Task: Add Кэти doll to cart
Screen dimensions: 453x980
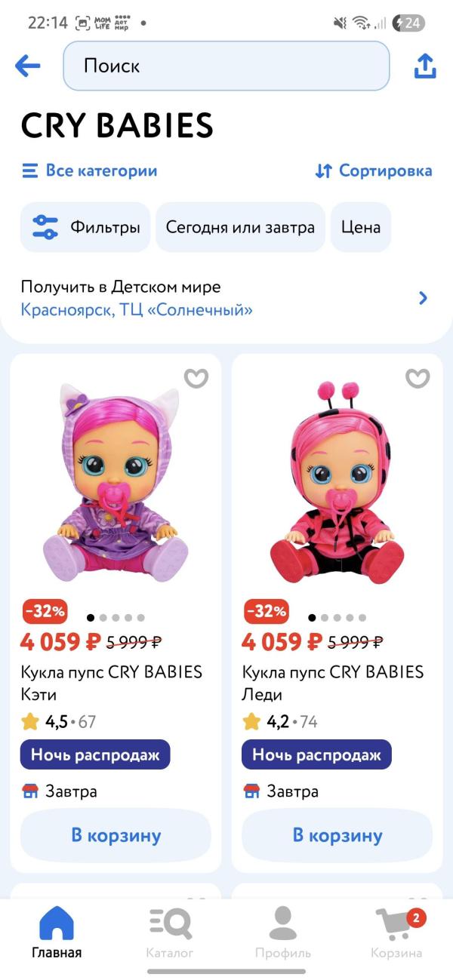Action: pyautogui.click(x=116, y=835)
